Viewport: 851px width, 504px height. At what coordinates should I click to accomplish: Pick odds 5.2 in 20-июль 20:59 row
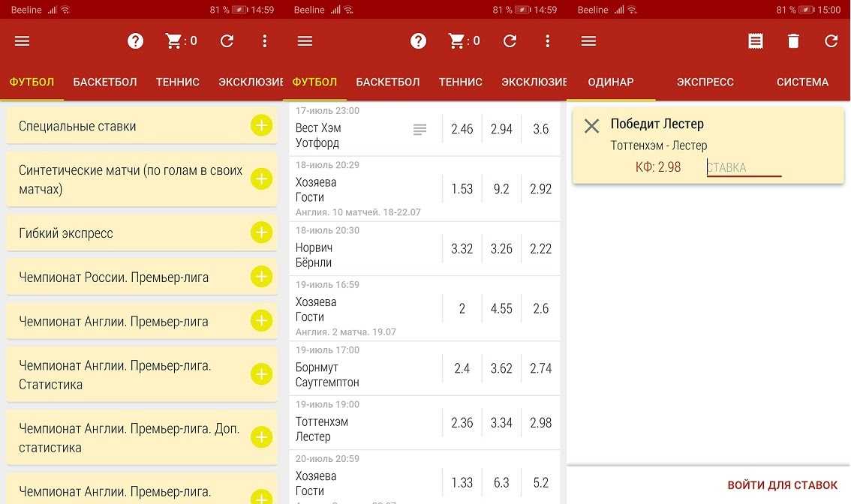(x=540, y=482)
